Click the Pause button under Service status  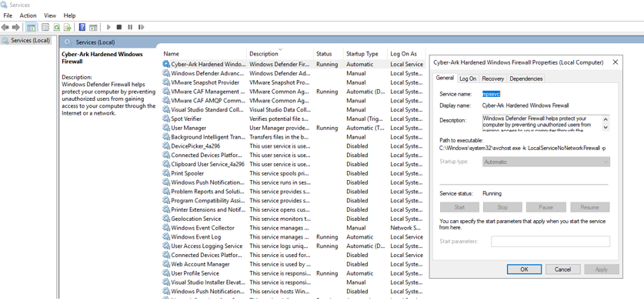[x=546, y=207]
